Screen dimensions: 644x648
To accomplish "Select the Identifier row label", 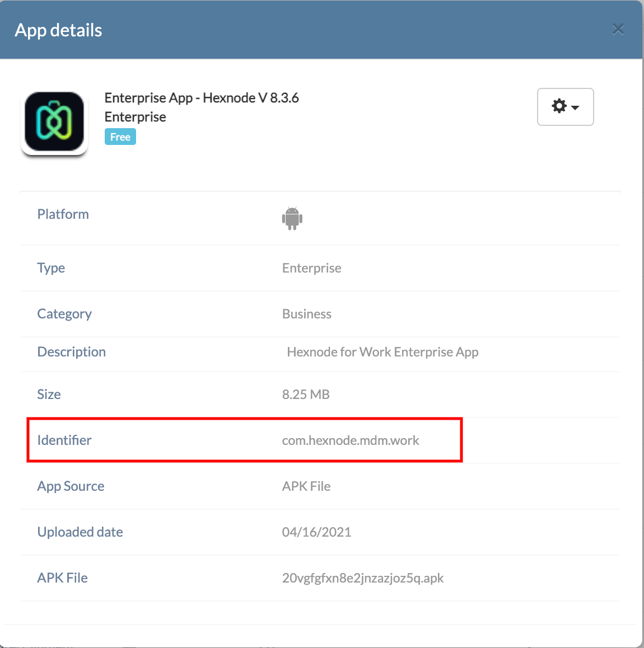I will coord(64,440).
